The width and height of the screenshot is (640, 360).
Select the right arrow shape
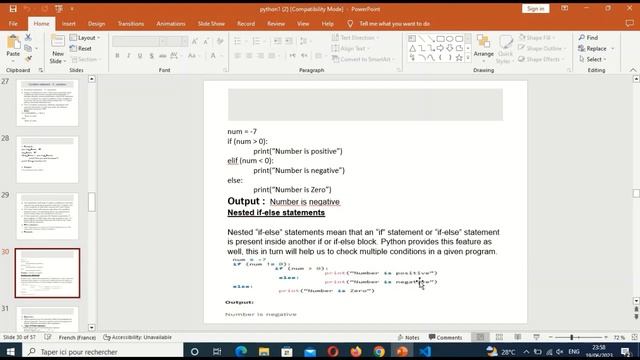(x=440, y=48)
